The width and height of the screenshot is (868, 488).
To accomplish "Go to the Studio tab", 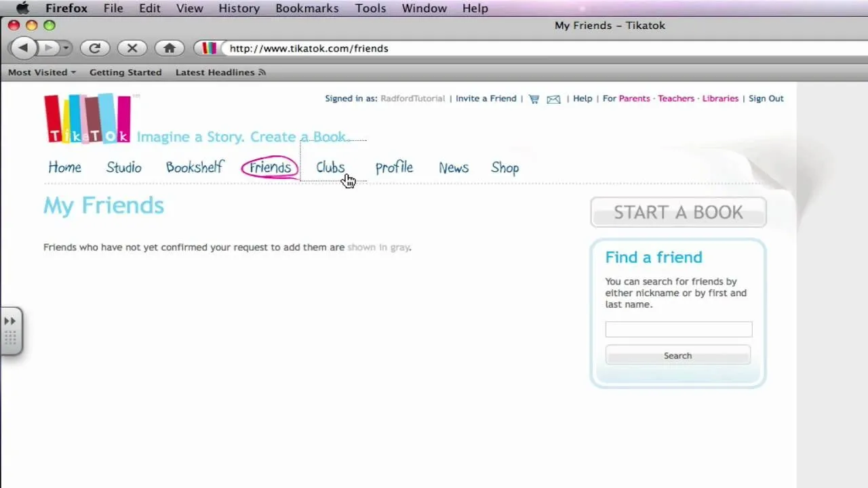I will (x=123, y=167).
